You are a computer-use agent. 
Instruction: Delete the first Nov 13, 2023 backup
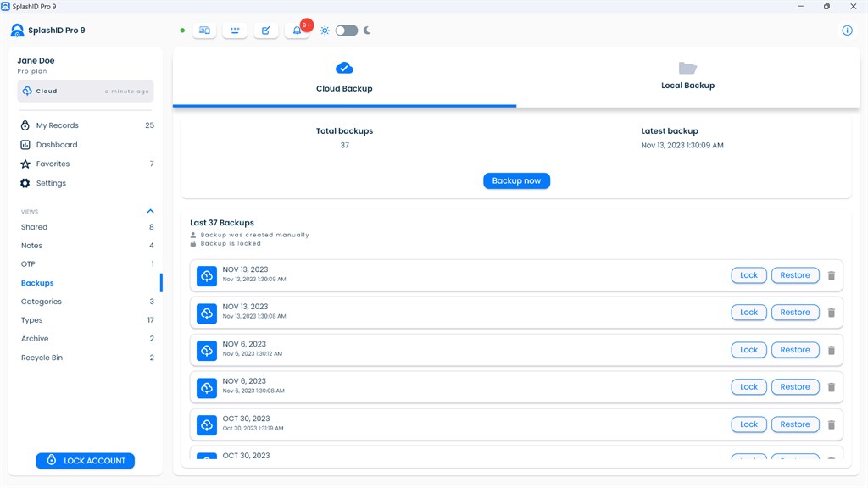(831, 275)
